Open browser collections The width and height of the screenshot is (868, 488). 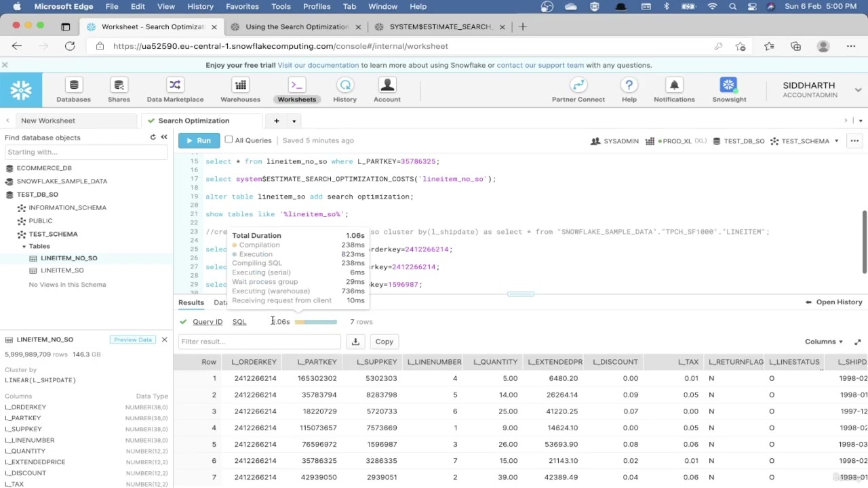click(796, 46)
